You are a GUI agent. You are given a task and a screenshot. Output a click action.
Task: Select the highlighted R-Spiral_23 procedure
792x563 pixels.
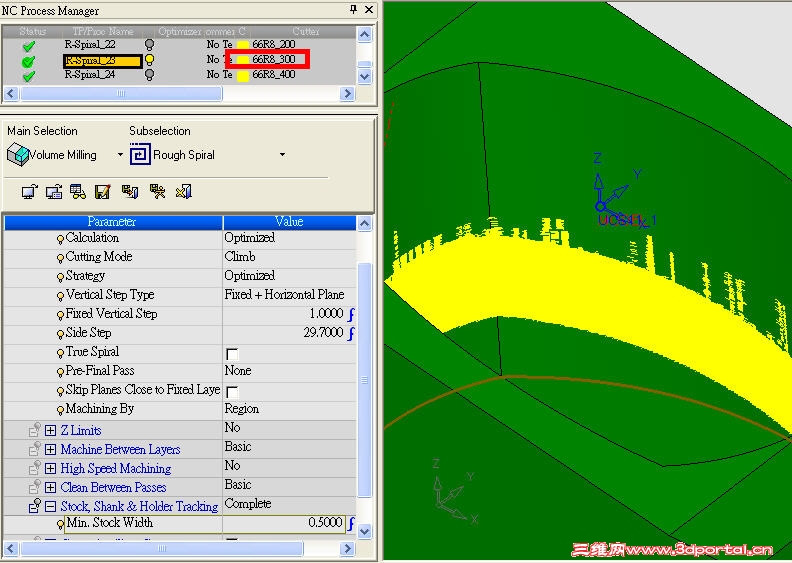pyautogui.click(x=103, y=61)
